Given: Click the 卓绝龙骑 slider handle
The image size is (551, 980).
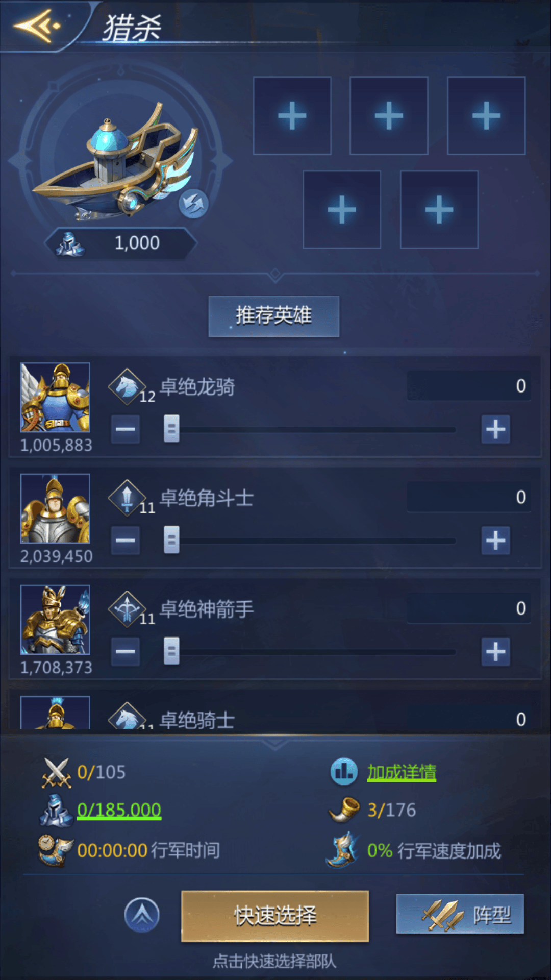Looking at the screenshot, I should tap(171, 429).
